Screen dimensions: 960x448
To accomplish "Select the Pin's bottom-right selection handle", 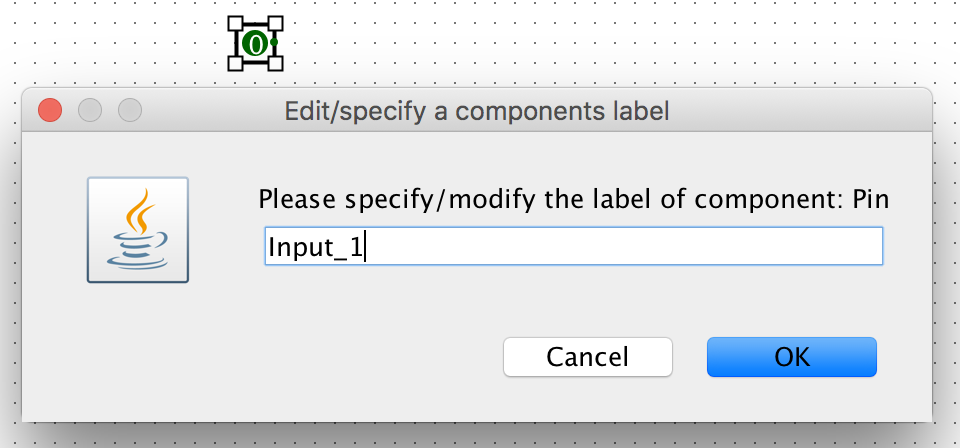I will point(275,63).
